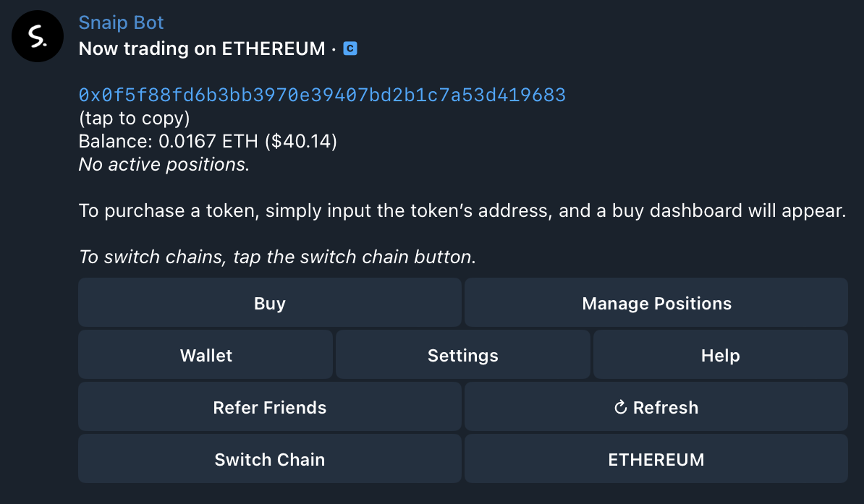Viewport: 864px width, 504px height.
Task: Select Refer Friends
Action: 269,407
